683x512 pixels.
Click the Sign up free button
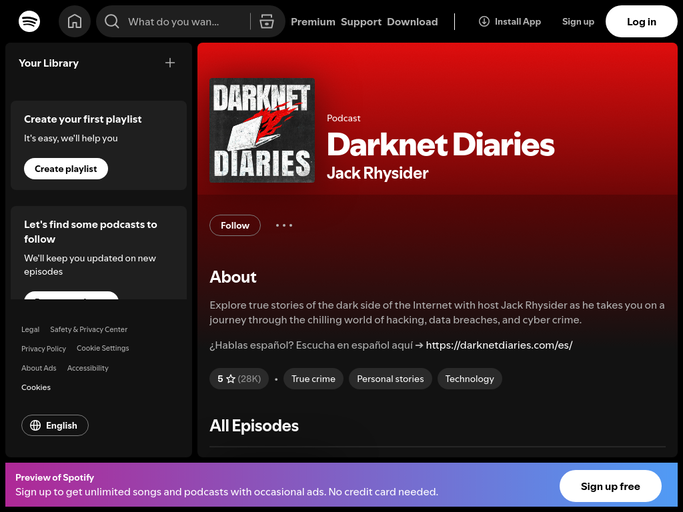pyautogui.click(x=610, y=486)
